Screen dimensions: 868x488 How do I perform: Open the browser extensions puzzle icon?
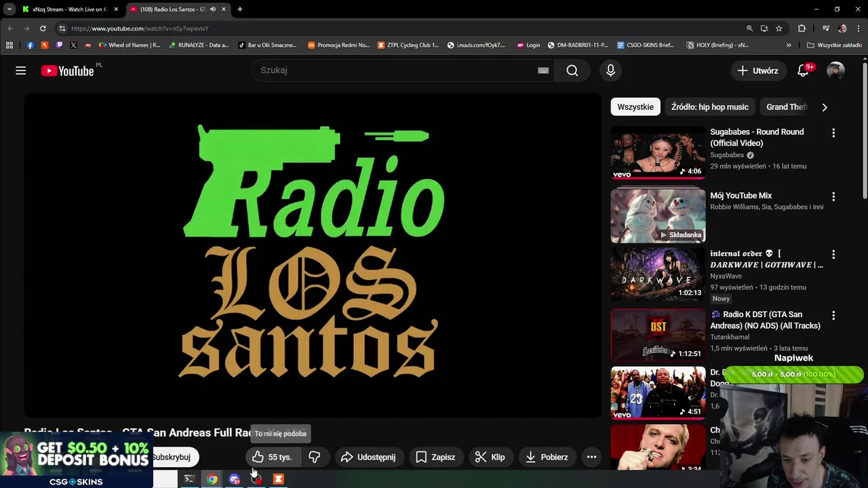pos(802,28)
